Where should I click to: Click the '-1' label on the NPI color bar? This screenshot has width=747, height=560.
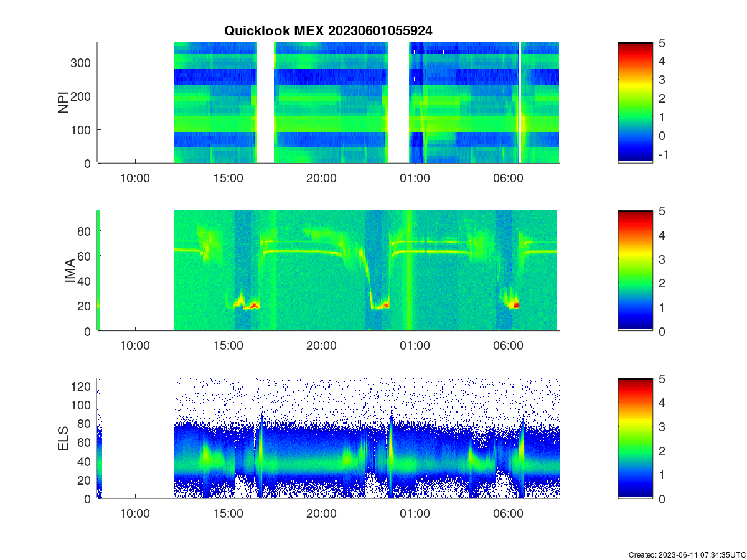(664, 154)
